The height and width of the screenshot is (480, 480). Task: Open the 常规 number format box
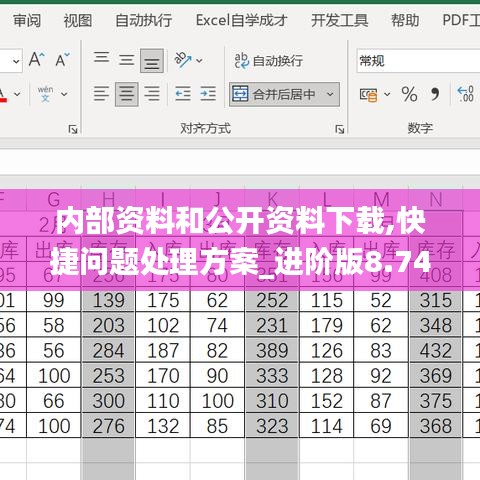pos(418,61)
